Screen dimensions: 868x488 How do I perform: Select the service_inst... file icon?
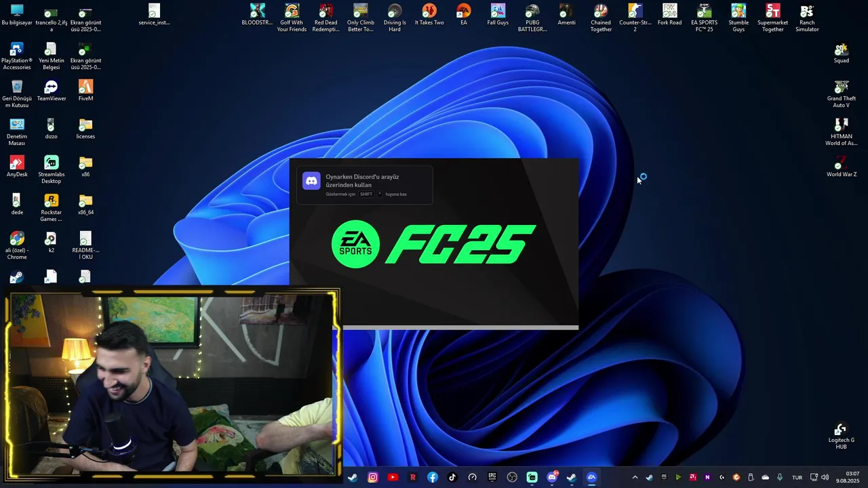(154, 15)
